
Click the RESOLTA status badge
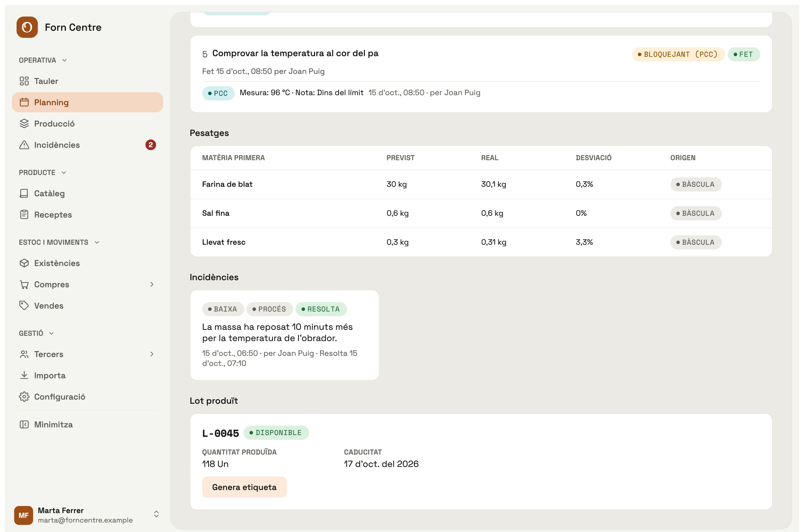[x=321, y=309]
